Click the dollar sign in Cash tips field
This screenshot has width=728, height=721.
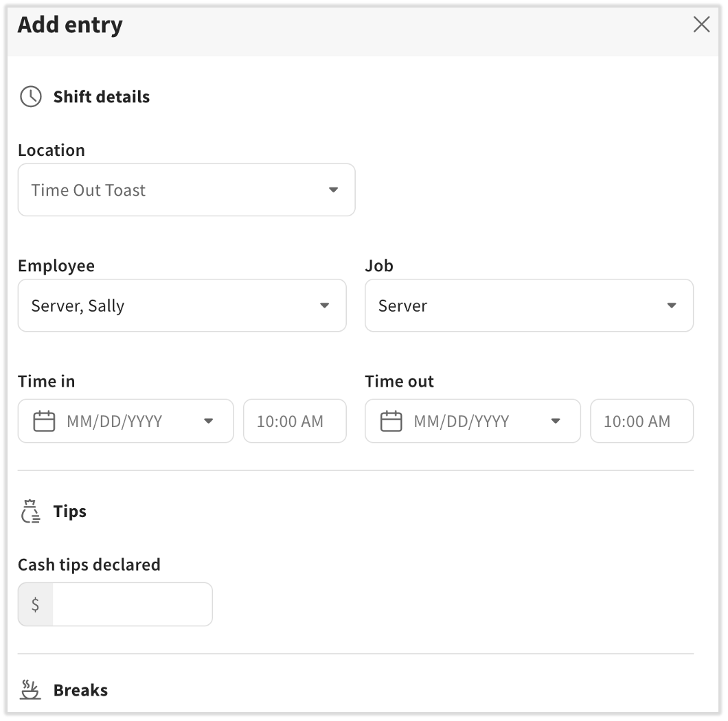pos(34,604)
